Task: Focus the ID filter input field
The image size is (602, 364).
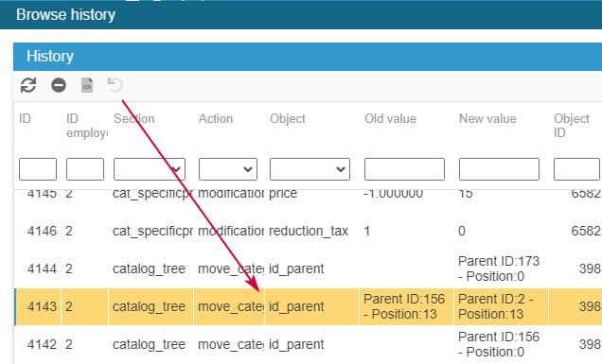Action: point(38,169)
